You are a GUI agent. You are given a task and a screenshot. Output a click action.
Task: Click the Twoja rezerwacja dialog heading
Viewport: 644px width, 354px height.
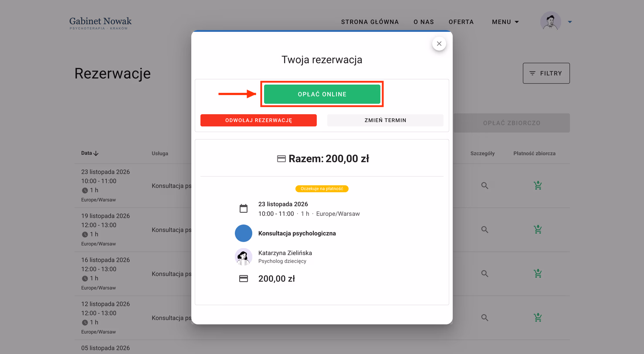click(322, 60)
